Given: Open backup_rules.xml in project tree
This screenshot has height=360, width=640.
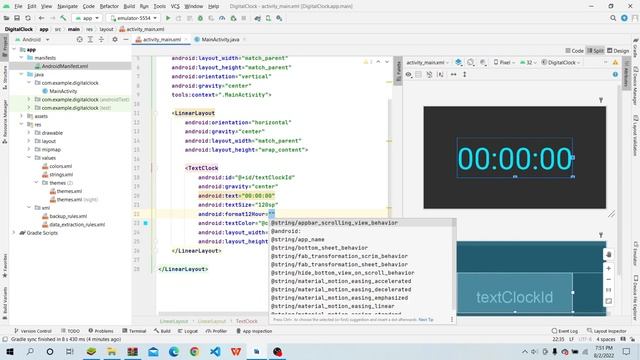Looking at the screenshot, I should [x=68, y=216].
